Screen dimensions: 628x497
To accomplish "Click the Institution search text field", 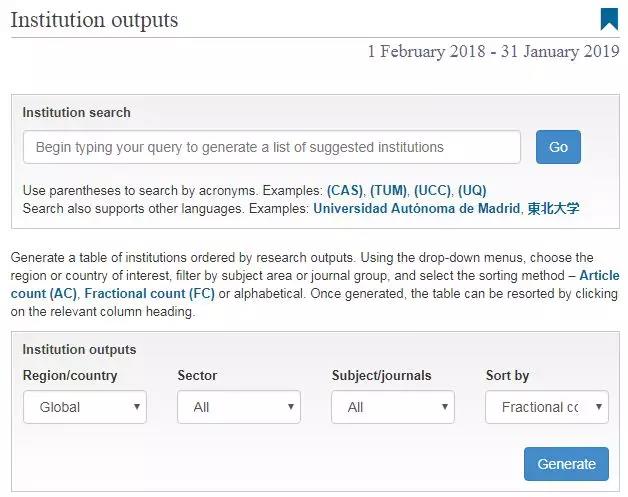I will click(272, 147).
